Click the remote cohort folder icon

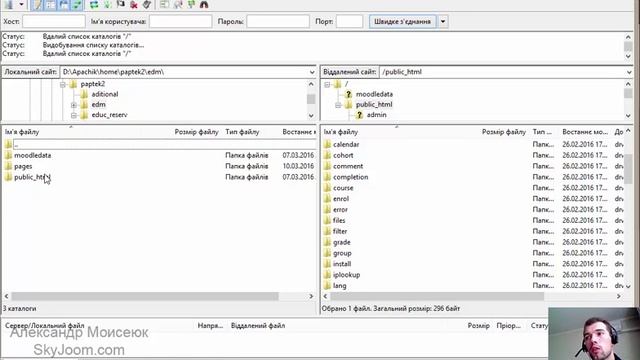point(327,155)
